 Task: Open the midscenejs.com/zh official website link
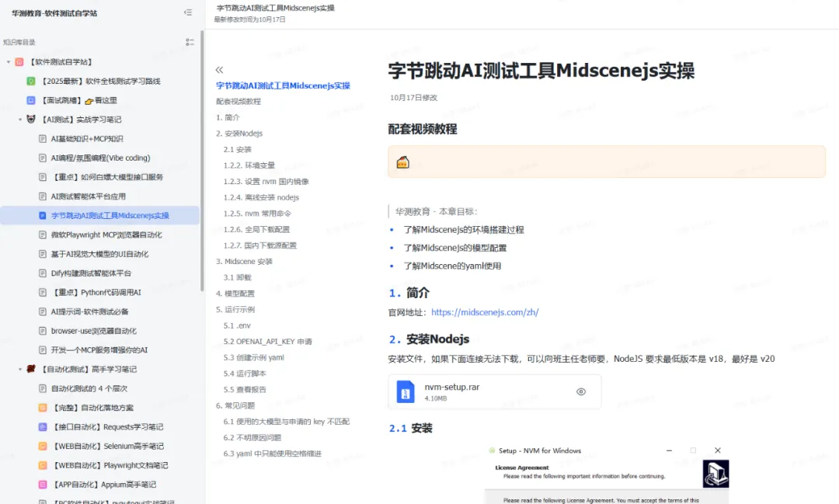click(x=485, y=312)
